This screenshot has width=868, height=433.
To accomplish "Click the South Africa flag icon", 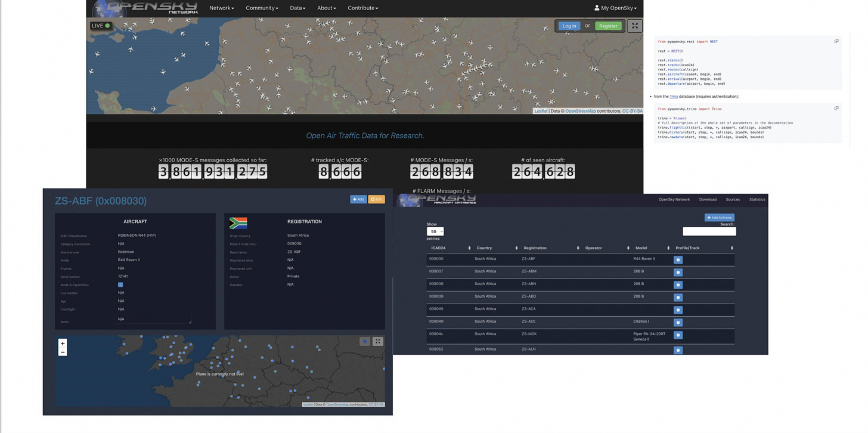I will pos(238,223).
